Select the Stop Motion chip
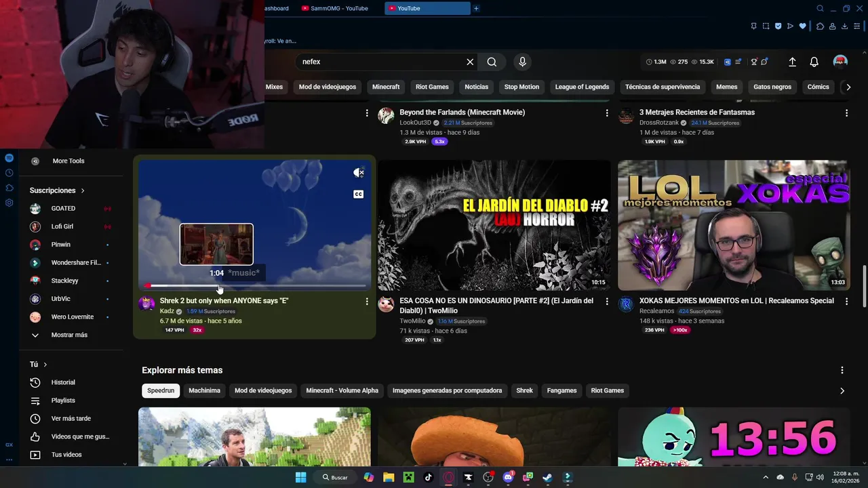The height and width of the screenshot is (488, 868). point(521,87)
